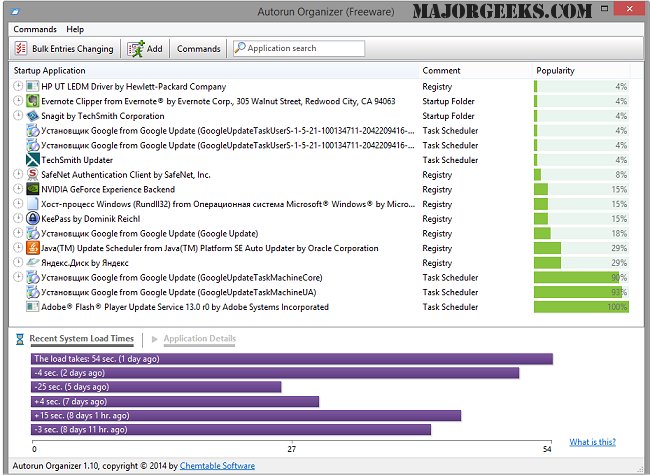The width and height of the screenshot is (650, 475).
Task: Open the Commands toolbar button
Action: (199, 49)
